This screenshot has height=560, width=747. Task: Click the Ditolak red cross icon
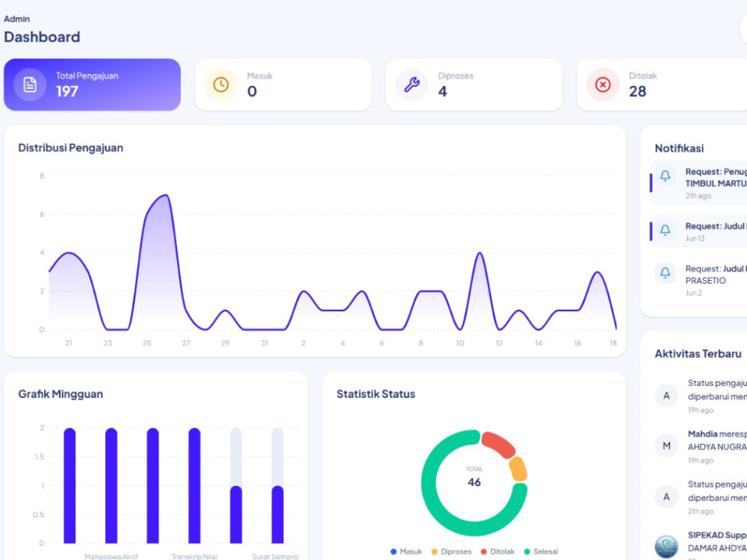[603, 85]
